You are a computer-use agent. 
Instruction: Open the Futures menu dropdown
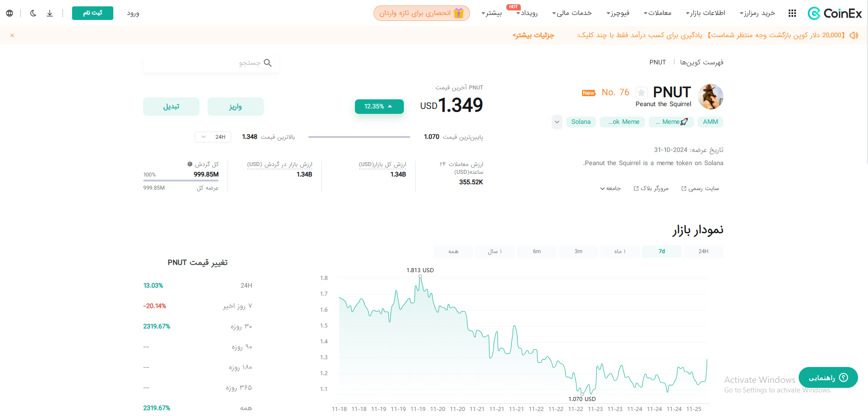click(618, 13)
